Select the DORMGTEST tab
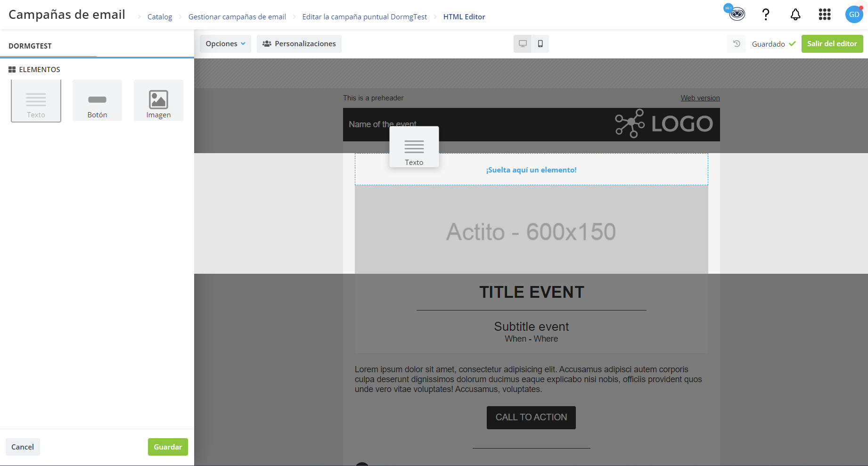 30,46
